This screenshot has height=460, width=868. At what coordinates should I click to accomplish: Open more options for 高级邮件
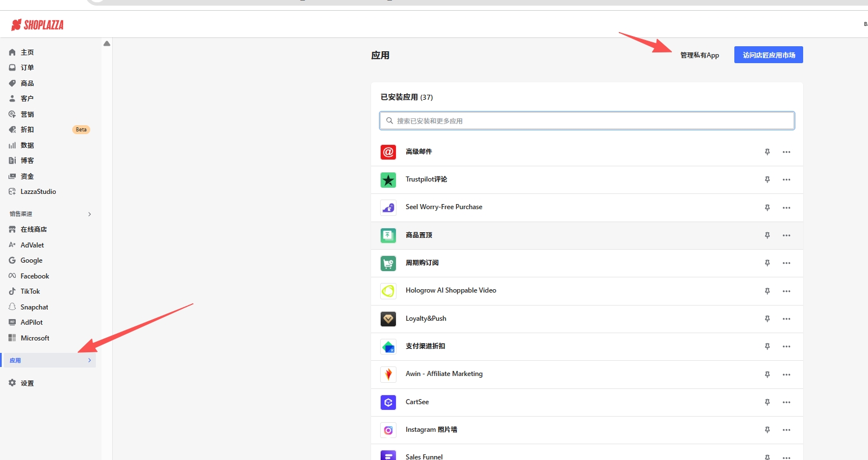[786, 152]
